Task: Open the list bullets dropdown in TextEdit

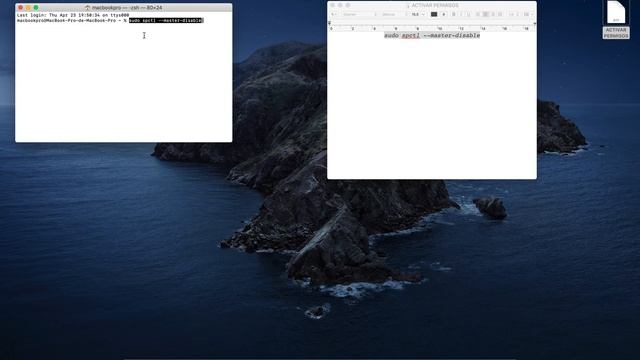Action: (528, 14)
